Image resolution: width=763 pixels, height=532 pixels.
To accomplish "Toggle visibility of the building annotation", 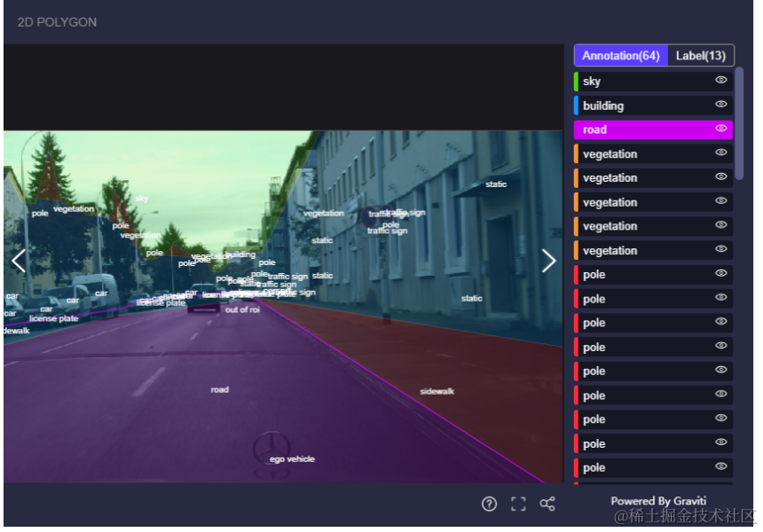I will (x=721, y=104).
